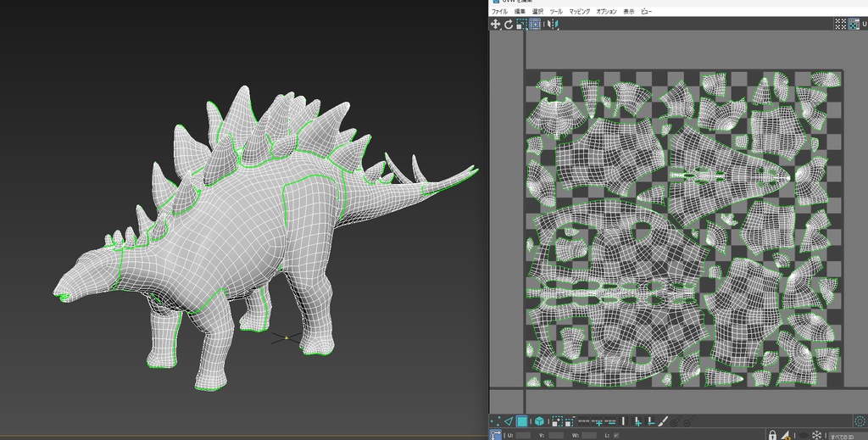
Task: Click the W coordinate input field
Action: click(x=588, y=435)
